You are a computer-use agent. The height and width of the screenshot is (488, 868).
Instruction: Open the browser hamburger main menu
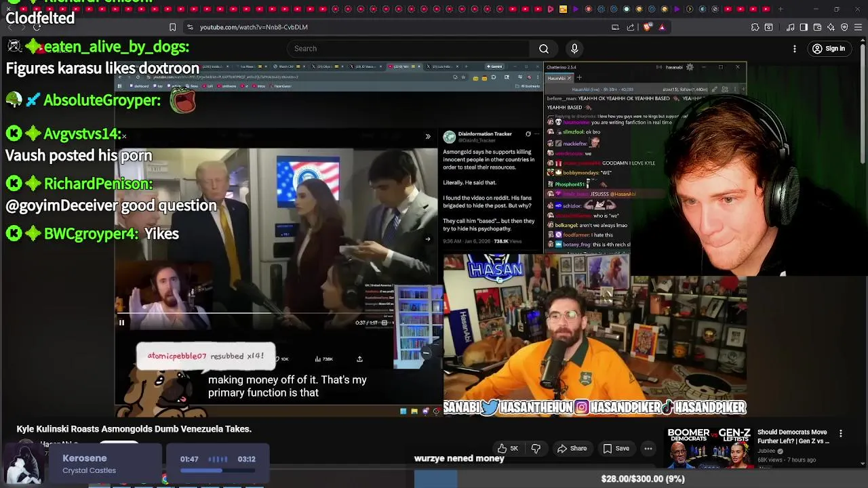[x=859, y=27]
